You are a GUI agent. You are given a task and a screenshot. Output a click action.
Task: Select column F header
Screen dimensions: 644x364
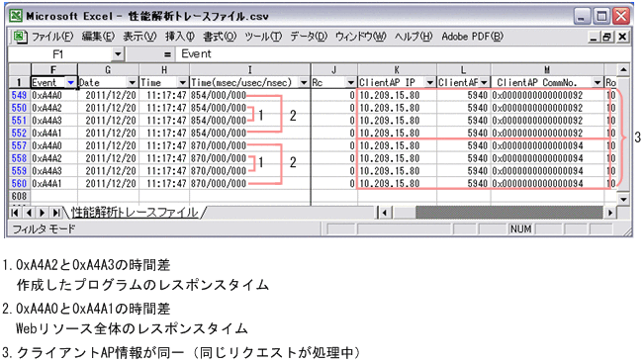coord(54,70)
